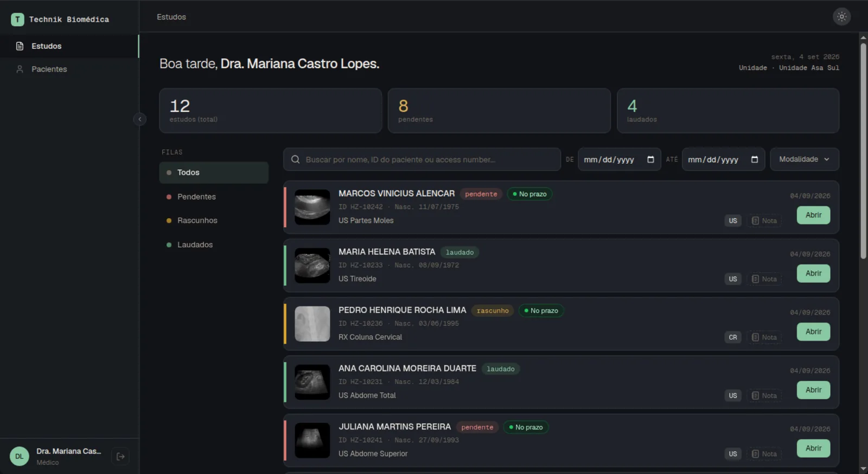Screen dimensions: 868x474
Task: Add a Nota to Ana Carolina Moreira Duarte study
Action: point(764,396)
